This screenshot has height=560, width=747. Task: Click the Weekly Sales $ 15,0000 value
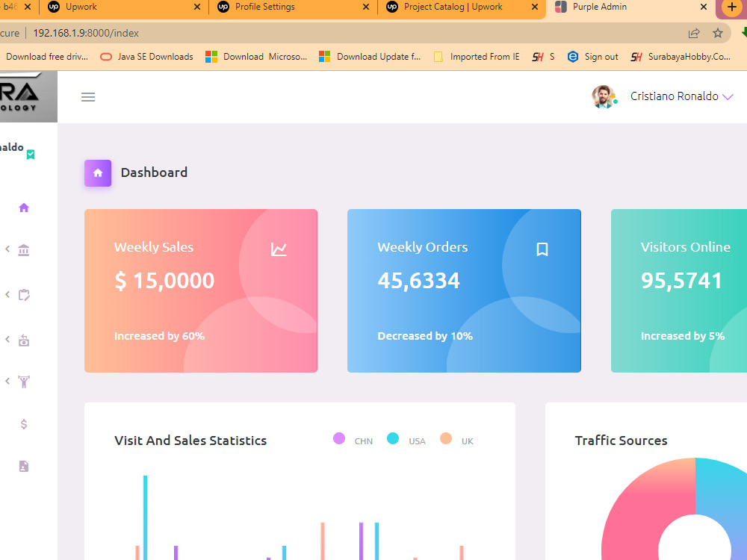click(x=164, y=281)
